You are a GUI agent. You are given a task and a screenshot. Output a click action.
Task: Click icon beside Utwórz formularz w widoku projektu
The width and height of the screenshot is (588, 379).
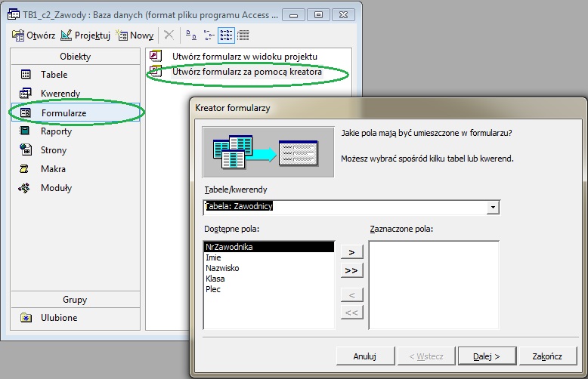coord(156,56)
